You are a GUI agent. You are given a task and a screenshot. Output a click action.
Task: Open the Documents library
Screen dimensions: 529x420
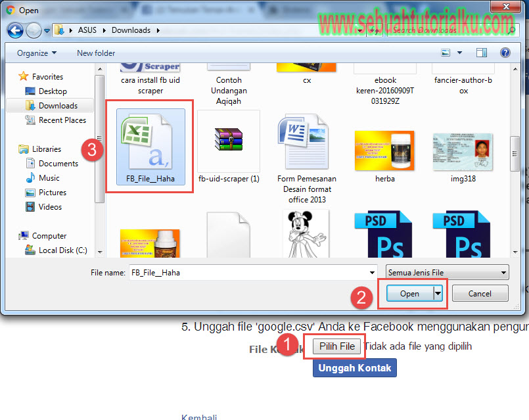pyautogui.click(x=52, y=163)
